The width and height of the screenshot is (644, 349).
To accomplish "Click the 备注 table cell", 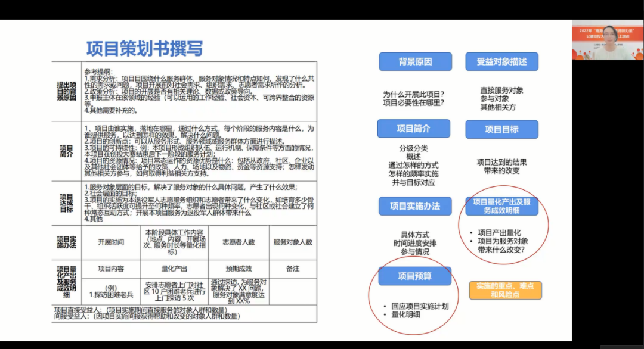I will pos(293,269).
